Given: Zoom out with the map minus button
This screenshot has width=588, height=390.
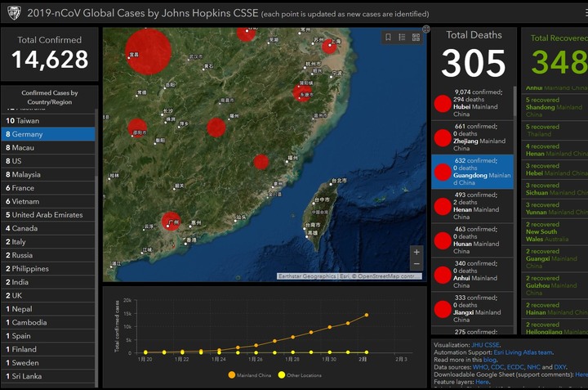Looking at the screenshot, I should 416,264.
